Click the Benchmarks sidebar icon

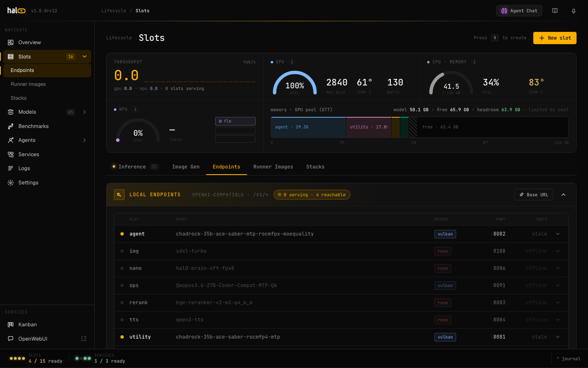click(11, 126)
